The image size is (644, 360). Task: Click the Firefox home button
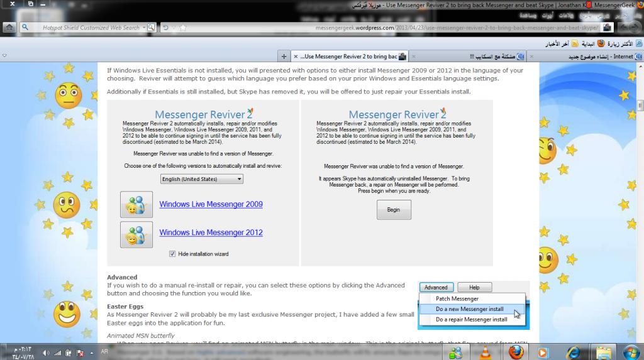coord(9,28)
